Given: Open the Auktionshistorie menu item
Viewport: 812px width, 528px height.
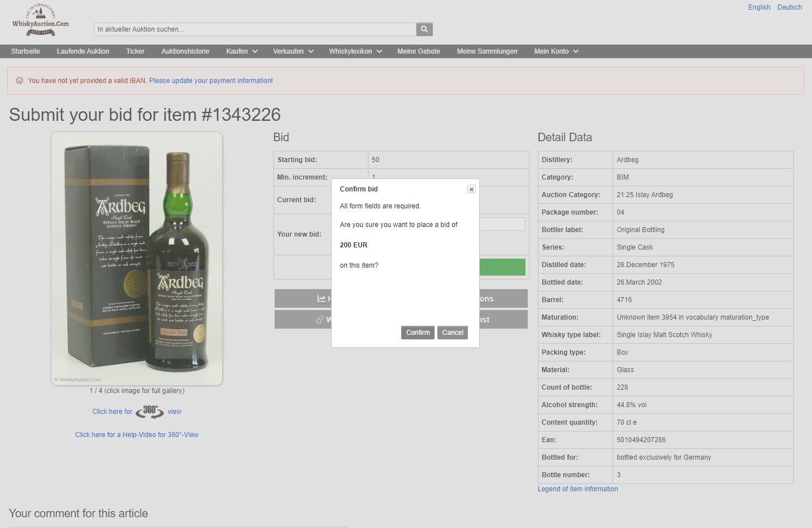Looking at the screenshot, I should point(185,51).
